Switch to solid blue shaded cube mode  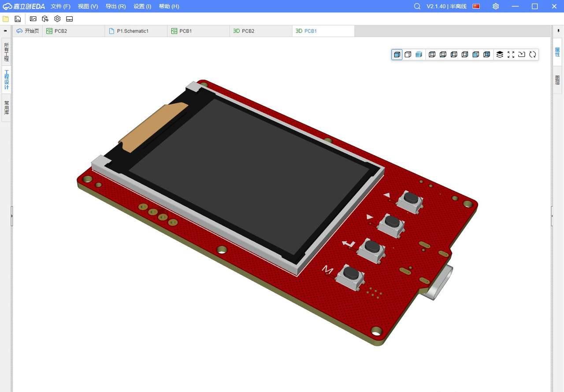(419, 55)
